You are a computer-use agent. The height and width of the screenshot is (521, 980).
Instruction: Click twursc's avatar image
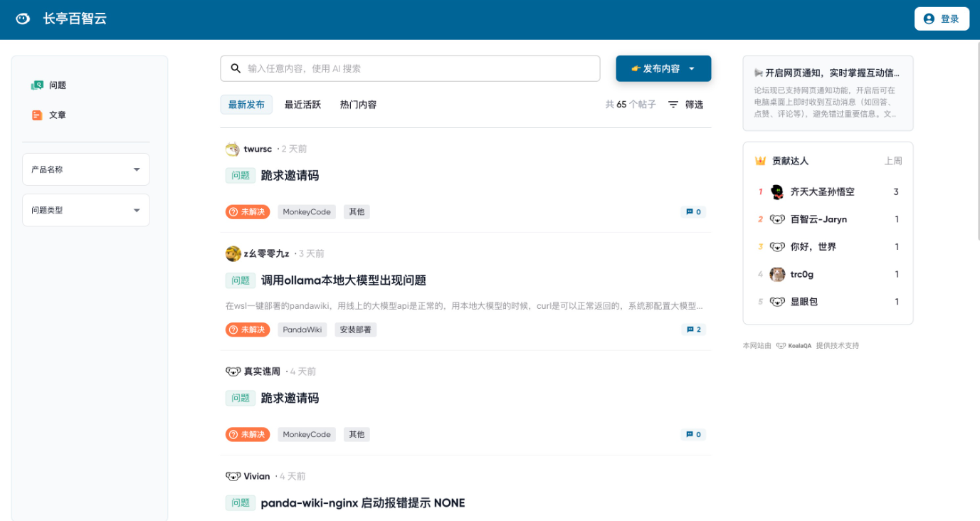pyautogui.click(x=231, y=149)
